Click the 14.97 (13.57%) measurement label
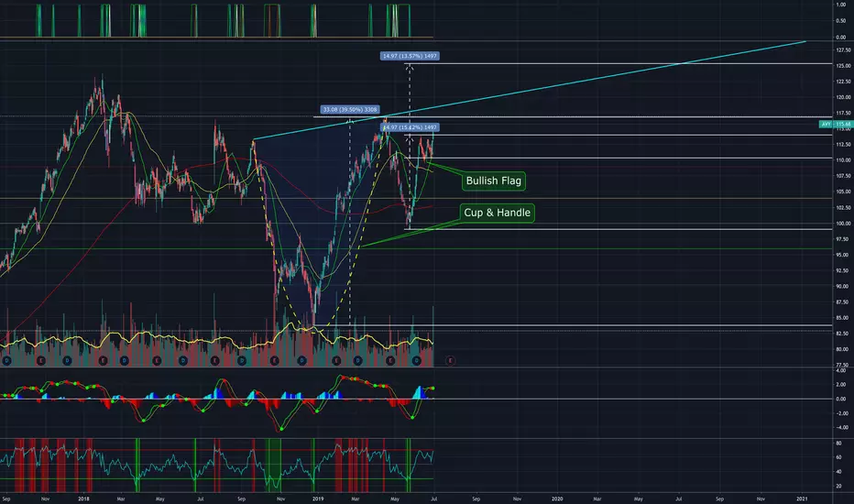Viewport: 854px width, 504px height. tap(410, 56)
